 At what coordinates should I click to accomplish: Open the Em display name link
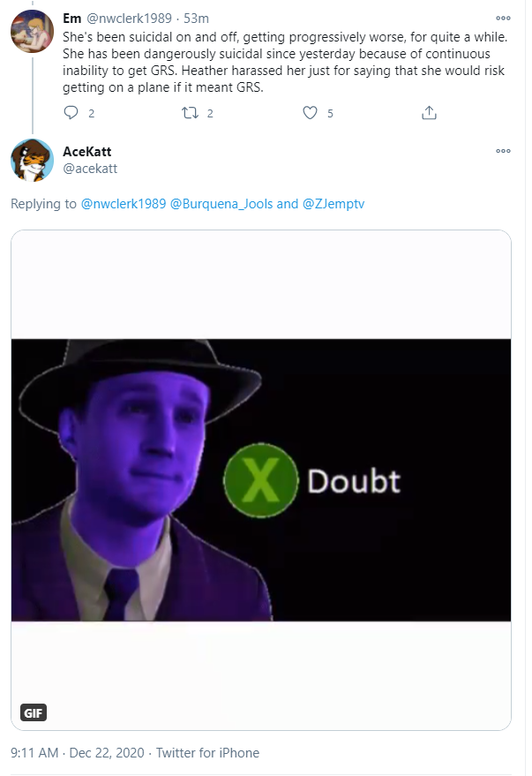click(x=71, y=19)
